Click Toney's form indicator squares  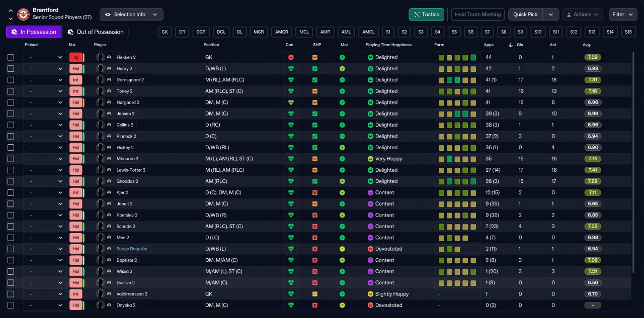tap(457, 91)
